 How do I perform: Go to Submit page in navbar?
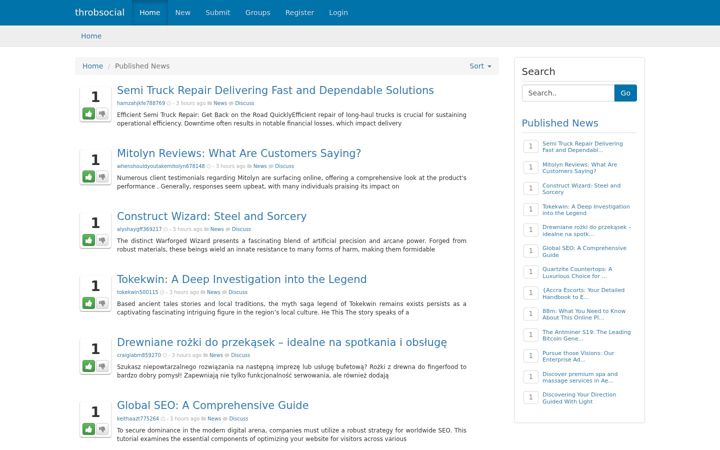(218, 12)
